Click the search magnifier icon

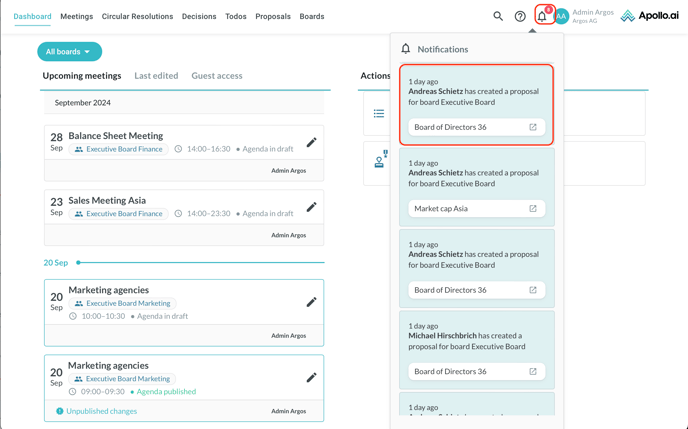(498, 16)
